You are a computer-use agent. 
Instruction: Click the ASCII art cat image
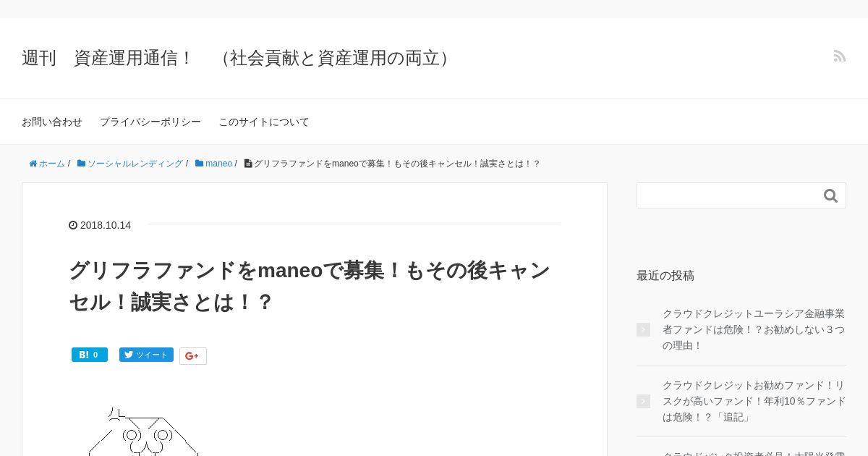(x=143, y=431)
